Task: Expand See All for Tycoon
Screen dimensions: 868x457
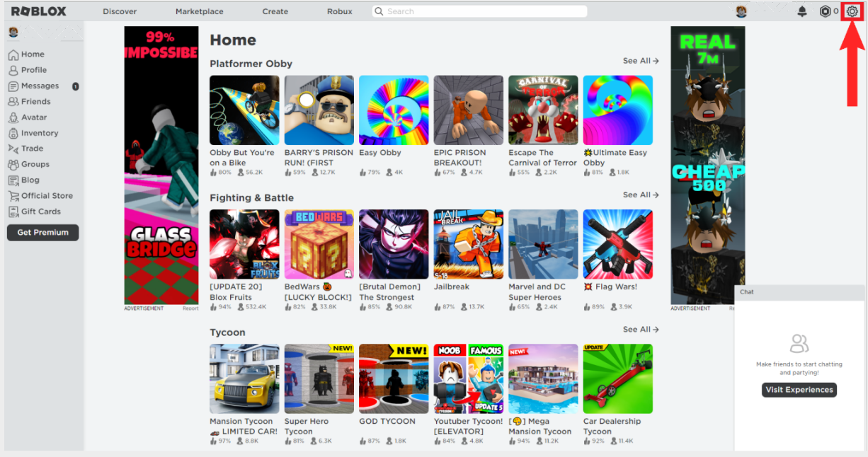Action: click(641, 329)
